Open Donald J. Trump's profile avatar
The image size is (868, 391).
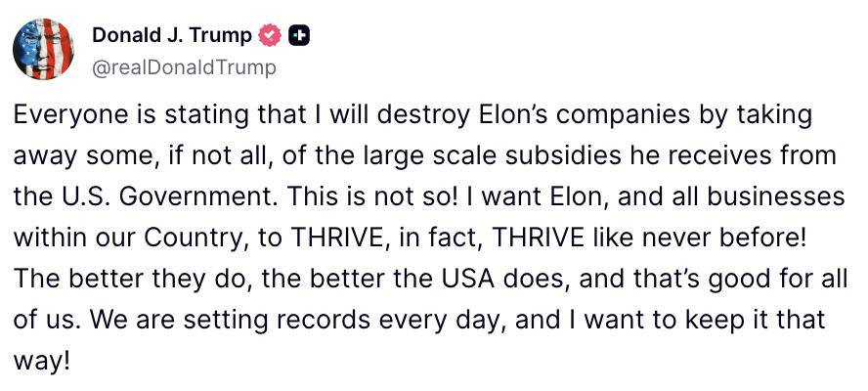43,49
